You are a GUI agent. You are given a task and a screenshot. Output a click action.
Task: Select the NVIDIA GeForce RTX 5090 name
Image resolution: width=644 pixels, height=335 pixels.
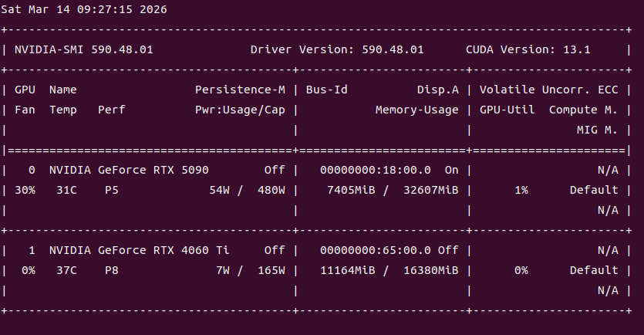tap(129, 170)
